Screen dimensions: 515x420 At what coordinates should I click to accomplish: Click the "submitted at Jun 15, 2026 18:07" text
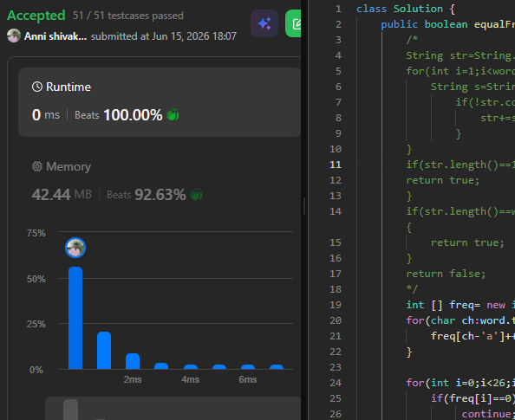pyautogui.click(x=164, y=36)
